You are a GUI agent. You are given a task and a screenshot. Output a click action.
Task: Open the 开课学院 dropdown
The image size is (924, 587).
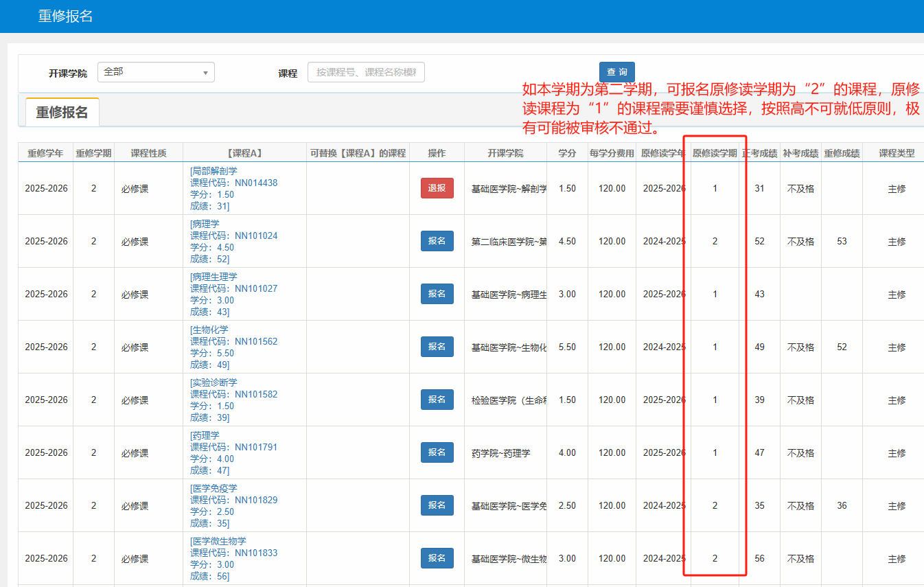(x=156, y=72)
